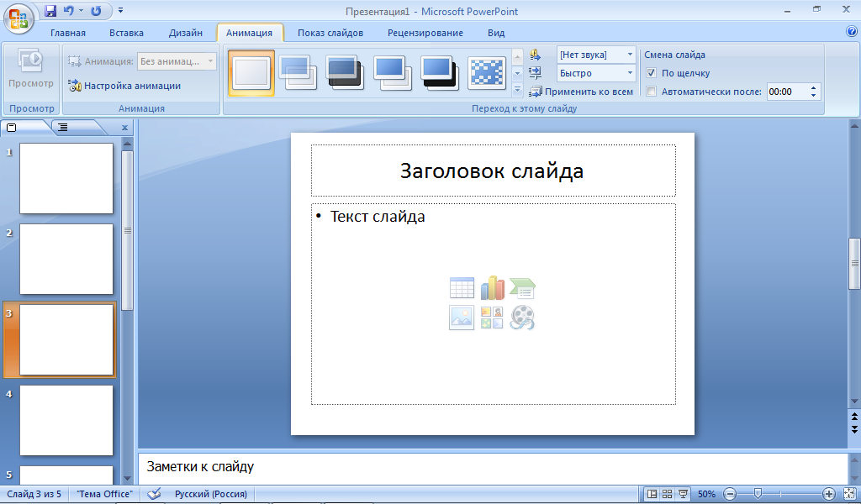Open quick access toolbar customization arrow

tap(121, 10)
